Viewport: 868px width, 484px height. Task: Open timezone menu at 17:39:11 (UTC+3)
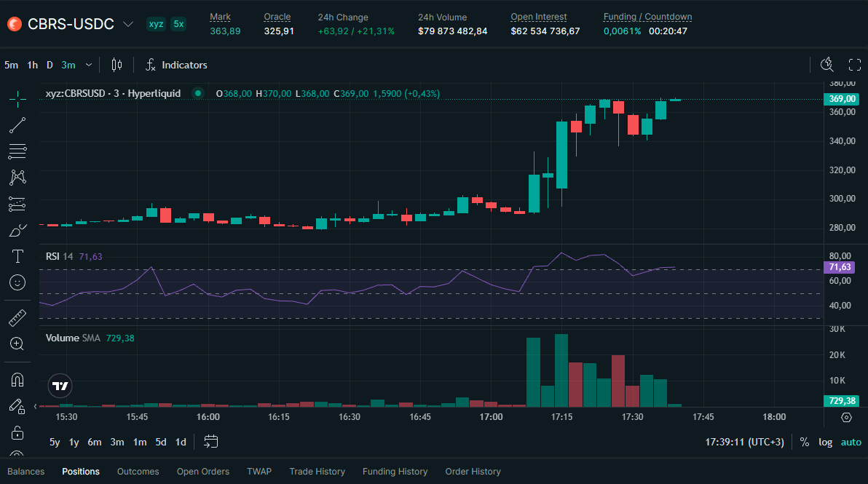click(x=744, y=442)
